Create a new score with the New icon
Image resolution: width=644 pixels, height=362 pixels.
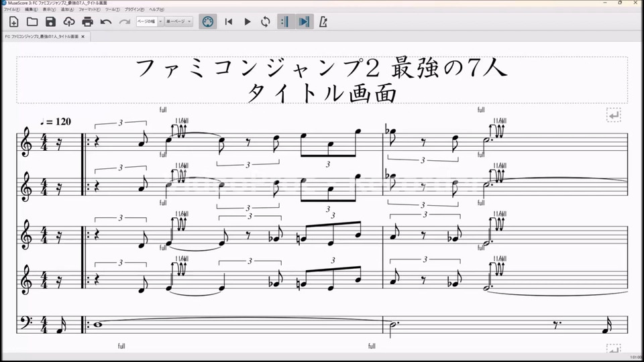click(x=13, y=21)
